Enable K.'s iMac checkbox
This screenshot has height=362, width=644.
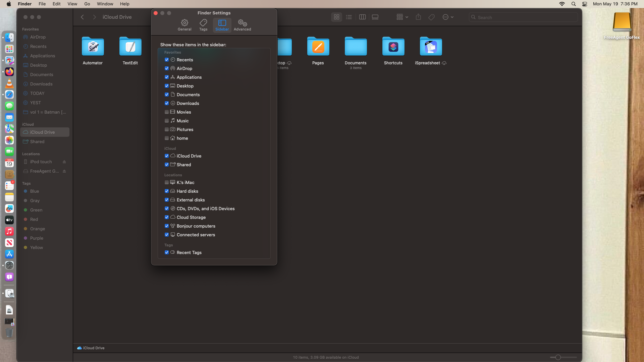pyautogui.click(x=167, y=182)
